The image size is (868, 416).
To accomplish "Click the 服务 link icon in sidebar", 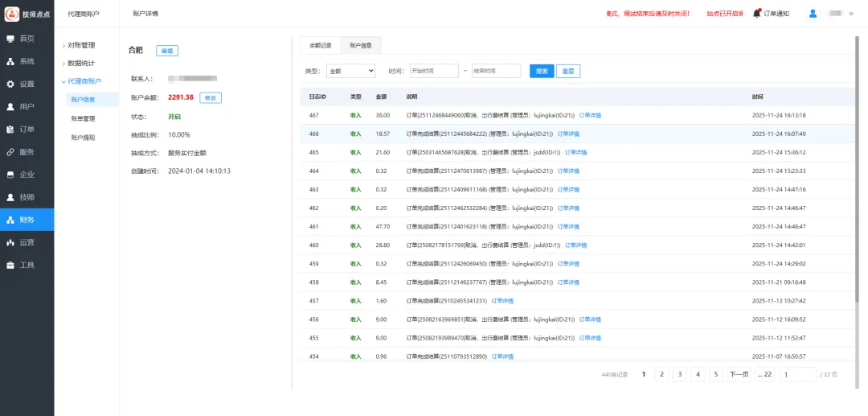I will 10,151.
